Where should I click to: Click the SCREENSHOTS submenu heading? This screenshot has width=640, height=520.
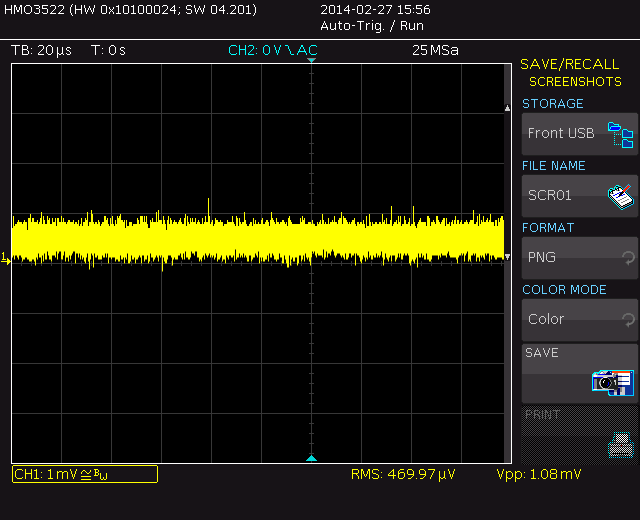coord(575,82)
